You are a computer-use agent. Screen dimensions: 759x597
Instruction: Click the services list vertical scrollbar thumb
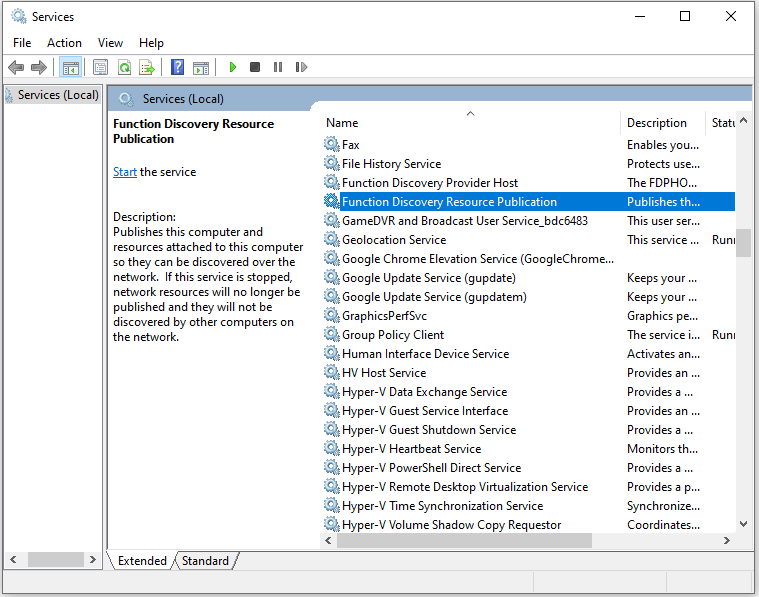pos(744,243)
